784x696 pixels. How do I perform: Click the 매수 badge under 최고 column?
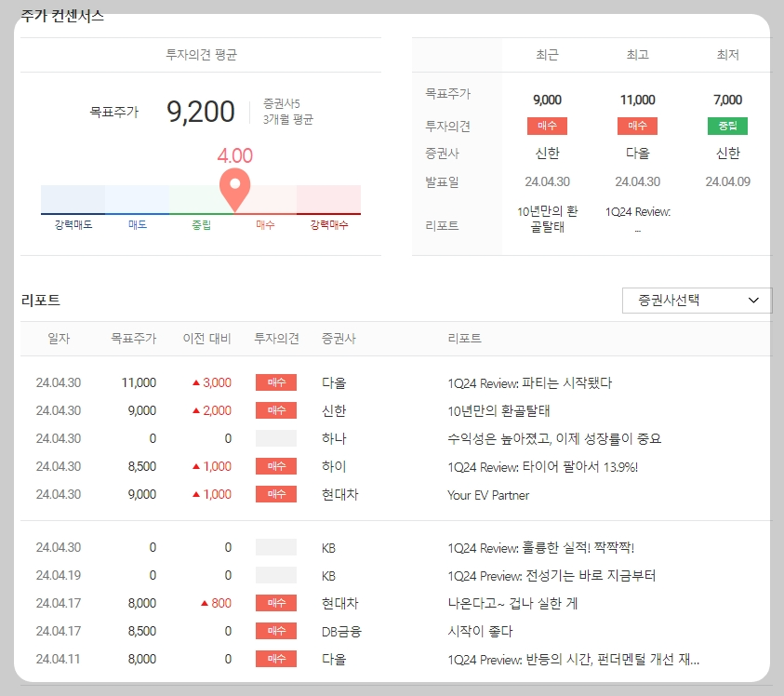[637, 127]
